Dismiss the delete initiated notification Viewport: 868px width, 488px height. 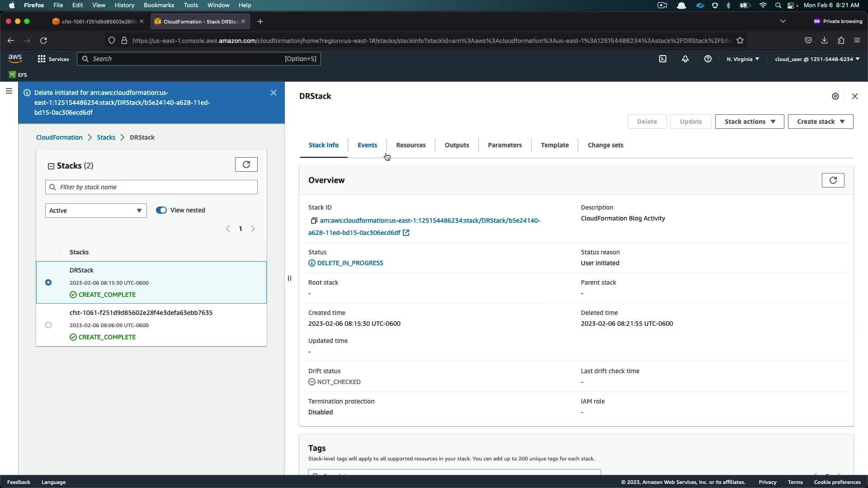coord(274,93)
